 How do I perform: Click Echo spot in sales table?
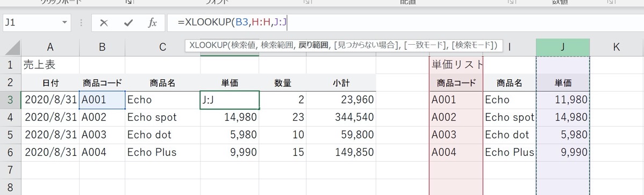click(x=163, y=117)
